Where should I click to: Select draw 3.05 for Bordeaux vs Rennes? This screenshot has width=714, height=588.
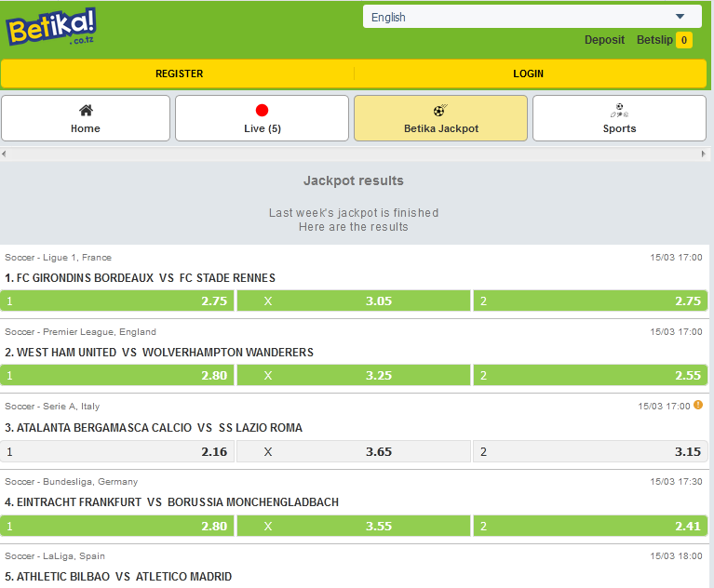coord(354,301)
